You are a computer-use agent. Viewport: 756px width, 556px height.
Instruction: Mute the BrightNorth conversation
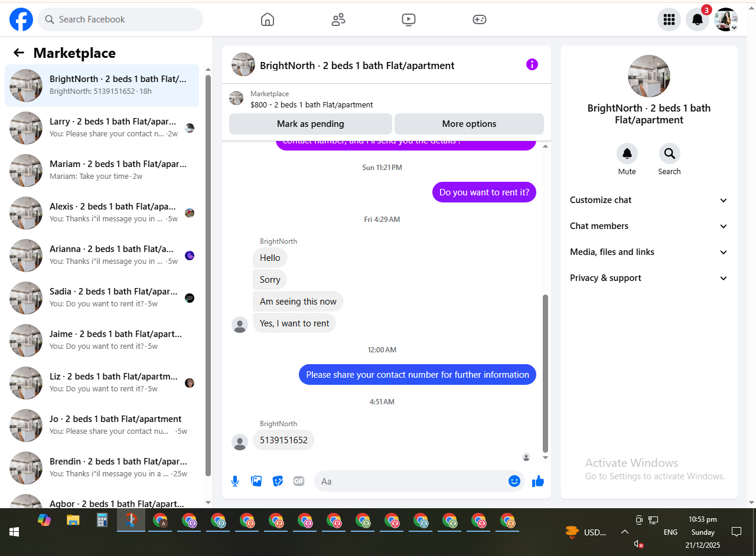[627, 154]
